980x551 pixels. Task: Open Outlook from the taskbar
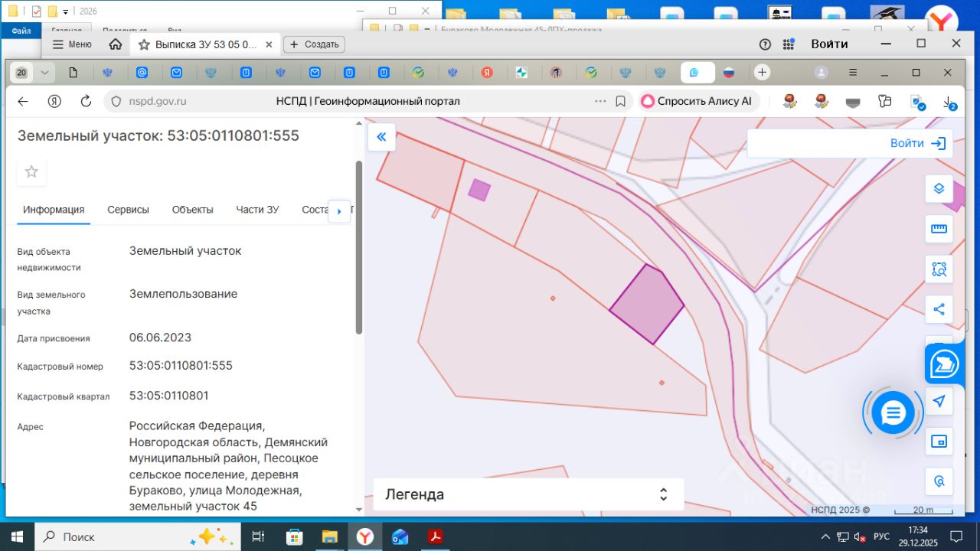click(x=400, y=536)
